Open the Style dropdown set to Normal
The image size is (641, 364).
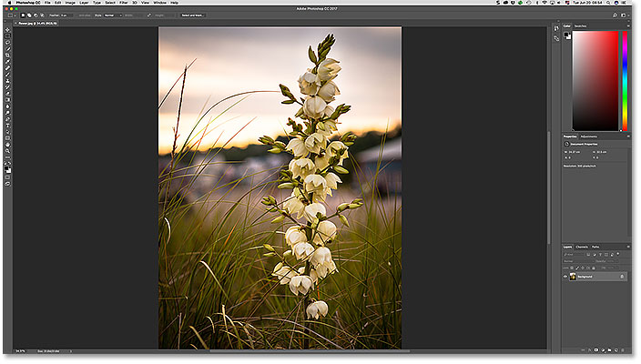click(x=113, y=15)
